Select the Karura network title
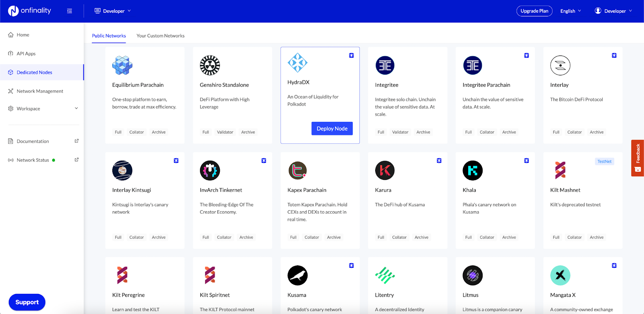644x314 pixels. click(x=383, y=190)
